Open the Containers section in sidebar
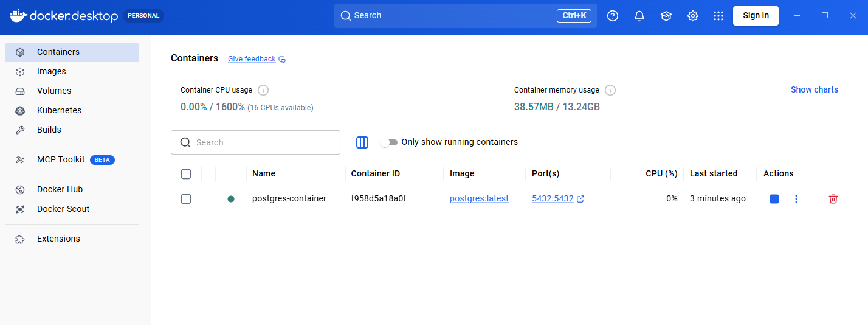The height and width of the screenshot is (325, 868). (x=72, y=52)
